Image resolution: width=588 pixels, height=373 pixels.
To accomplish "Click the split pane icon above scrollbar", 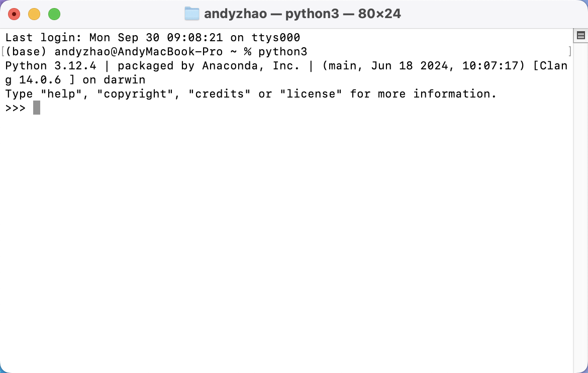I will (580, 36).
